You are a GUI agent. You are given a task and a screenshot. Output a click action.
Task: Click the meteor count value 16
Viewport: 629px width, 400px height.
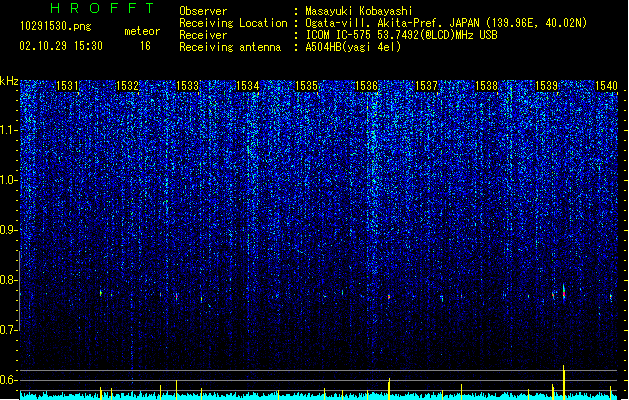pos(145,46)
